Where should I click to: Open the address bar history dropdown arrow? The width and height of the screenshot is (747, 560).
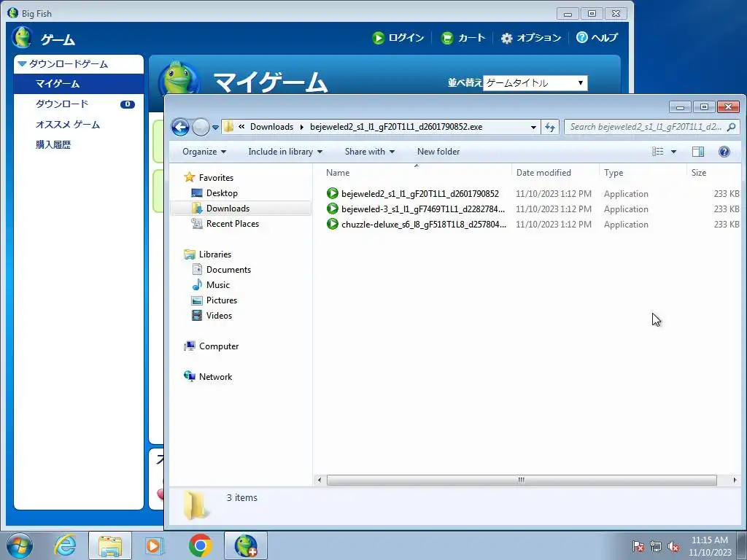tap(533, 127)
